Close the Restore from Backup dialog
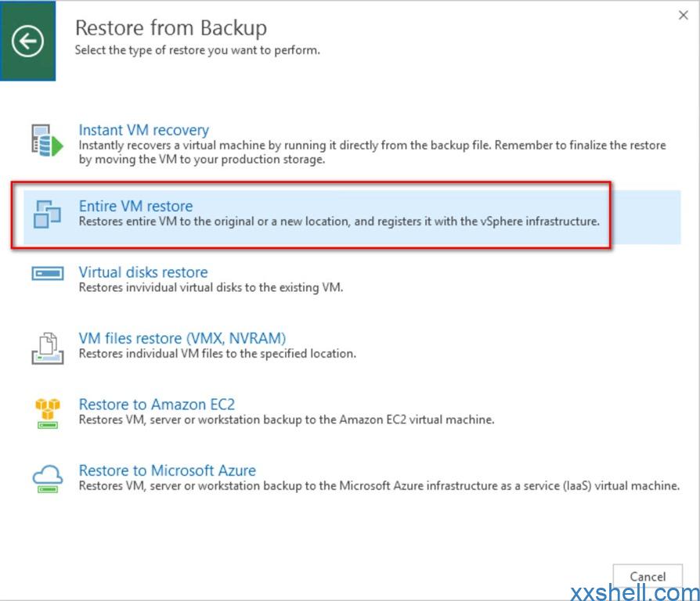700x601 pixels. coord(683,15)
